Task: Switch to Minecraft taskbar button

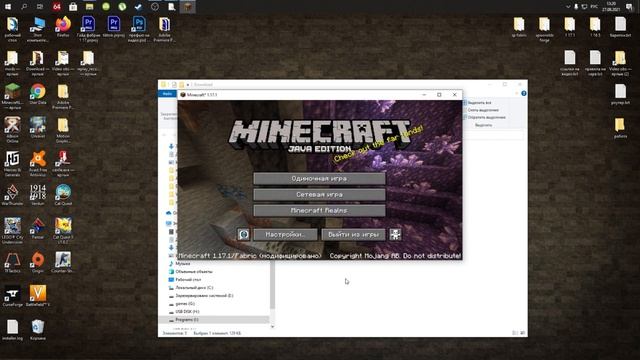Action: pyautogui.click(x=188, y=7)
